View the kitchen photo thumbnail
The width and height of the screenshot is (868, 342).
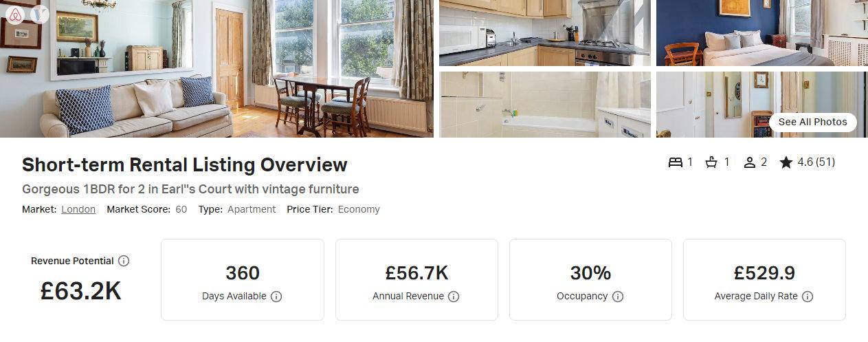(544, 33)
